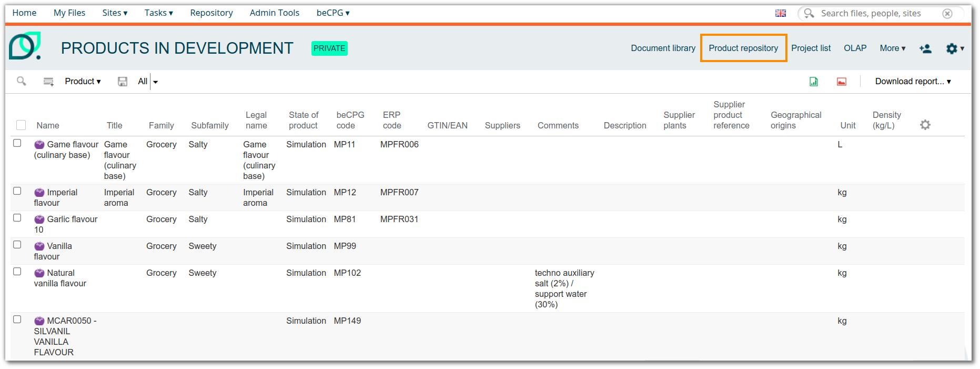Click the UK flag language icon
Screen dimensions: 980x369
[781, 13]
